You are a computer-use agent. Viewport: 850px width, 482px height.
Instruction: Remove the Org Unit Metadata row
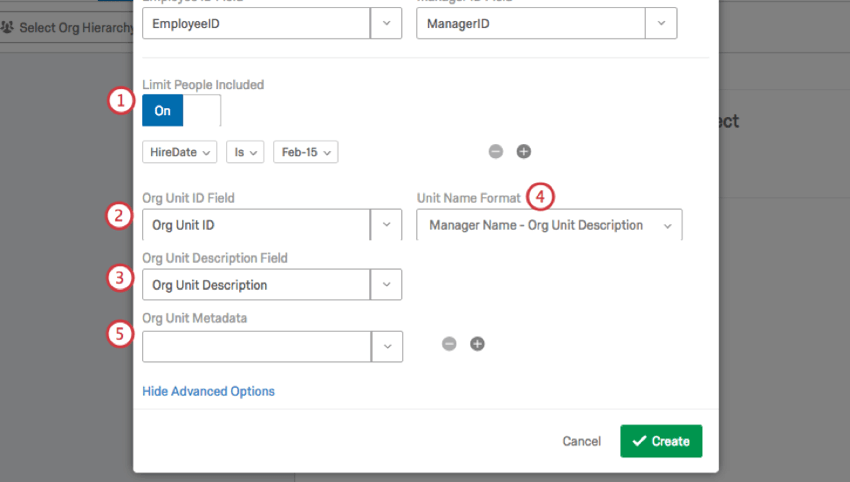(449, 344)
